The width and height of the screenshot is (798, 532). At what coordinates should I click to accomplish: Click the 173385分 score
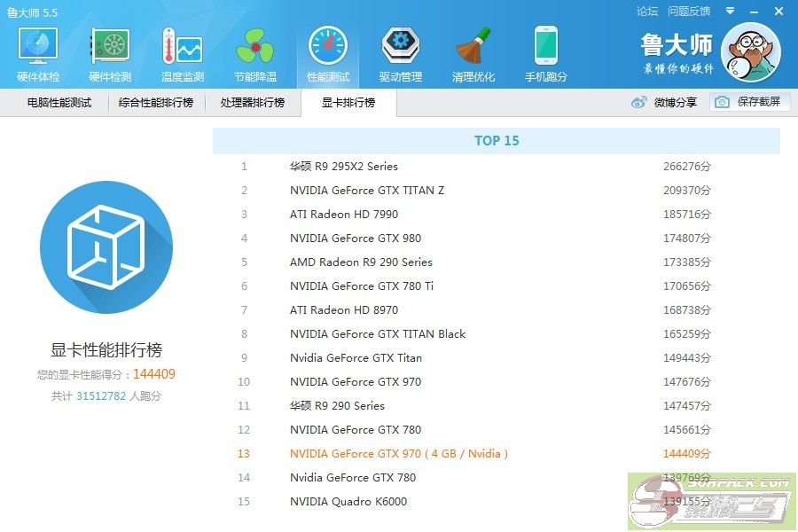[x=687, y=262]
